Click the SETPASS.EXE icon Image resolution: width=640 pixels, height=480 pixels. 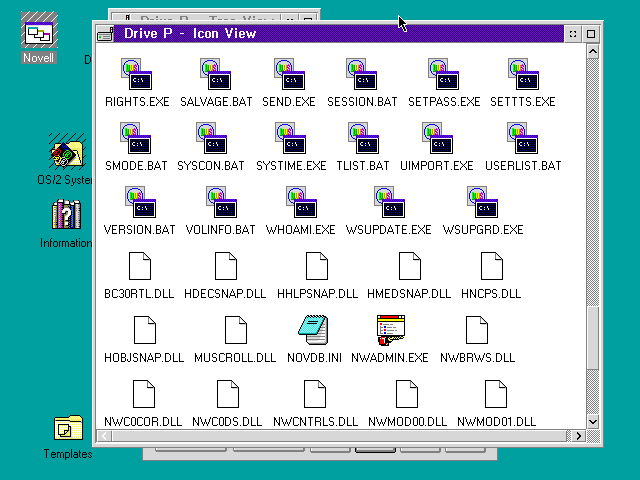[444, 74]
